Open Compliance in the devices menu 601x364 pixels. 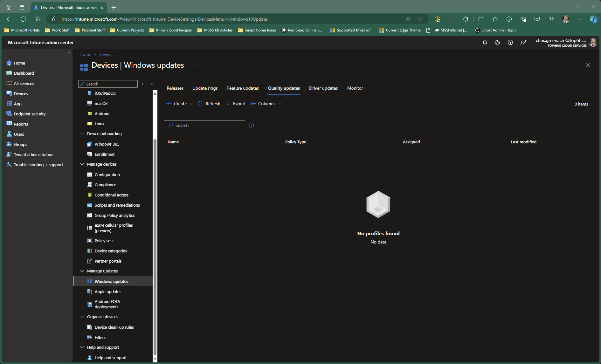click(105, 185)
